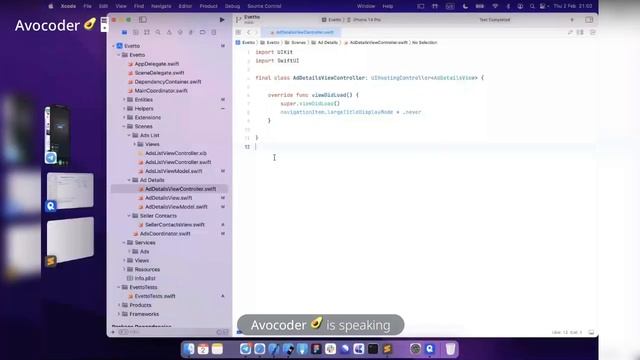Open the Source Control menu

pyautogui.click(x=264, y=6)
